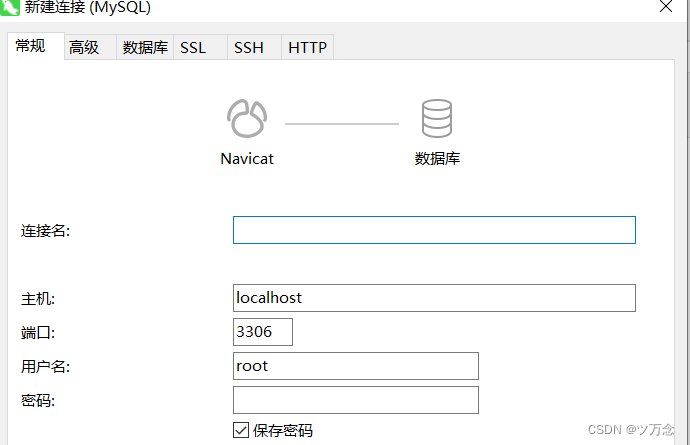Click the Navicat app icon in title bar
The image size is (690, 445).
(10, 7)
